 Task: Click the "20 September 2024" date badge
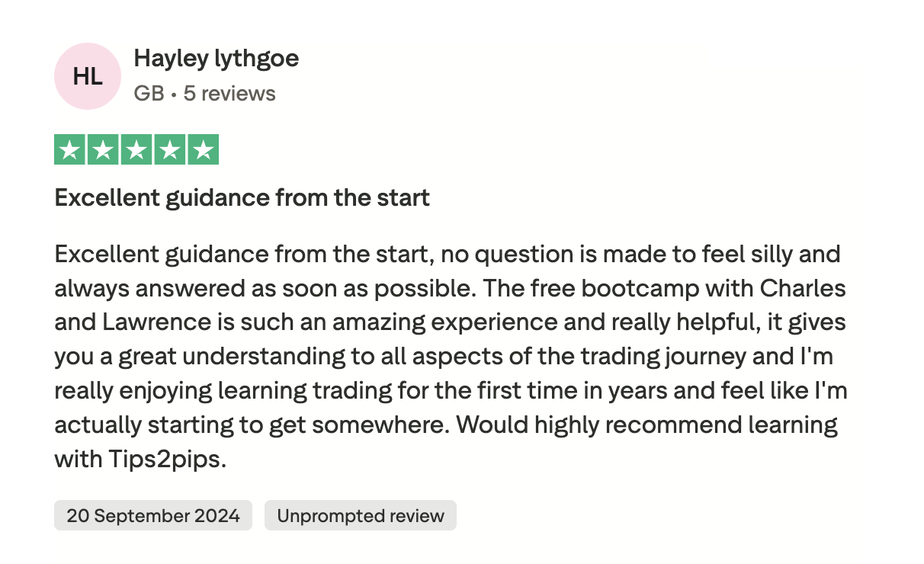coord(153,516)
